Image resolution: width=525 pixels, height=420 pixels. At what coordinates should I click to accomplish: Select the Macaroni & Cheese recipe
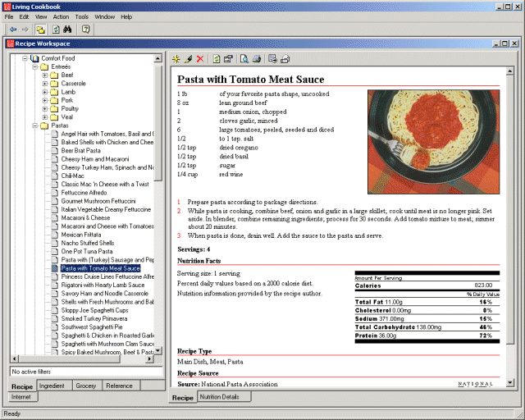tap(85, 217)
